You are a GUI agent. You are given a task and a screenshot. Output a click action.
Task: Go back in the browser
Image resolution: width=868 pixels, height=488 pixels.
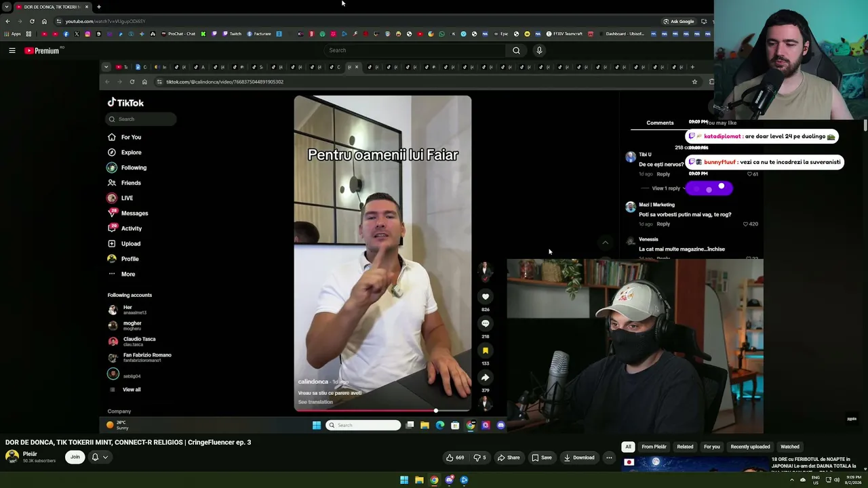pyautogui.click(x=7, y=21)
